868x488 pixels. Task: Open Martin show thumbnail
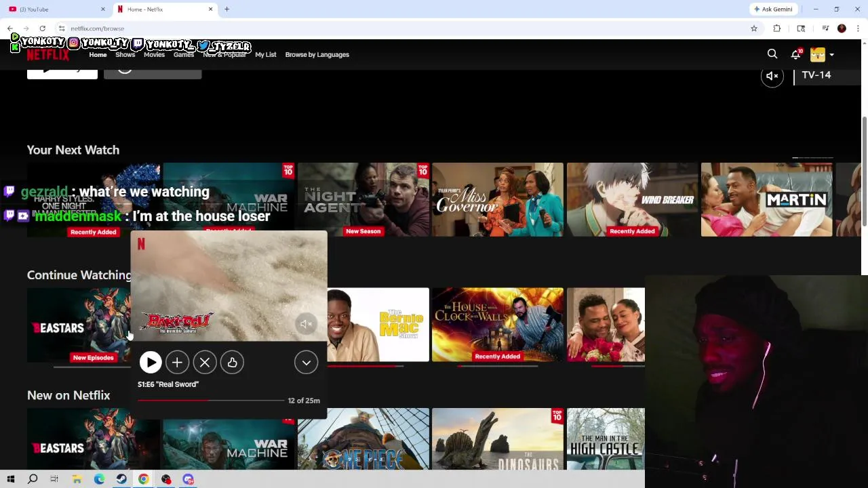[766, 199]
